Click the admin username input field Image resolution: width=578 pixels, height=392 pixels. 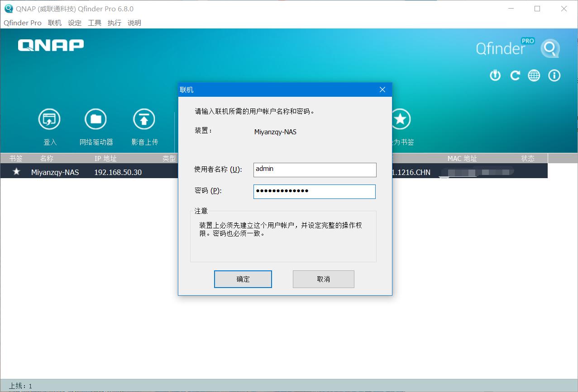[x=314, y=170]
